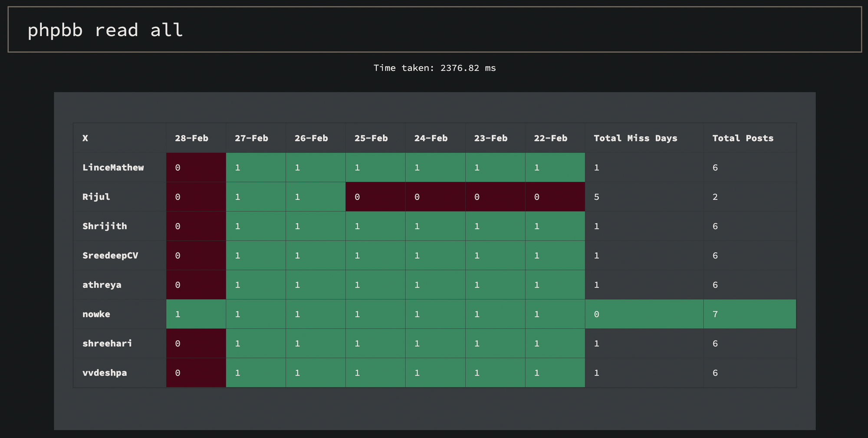
Task: Click the 24-Feb column header
Action: pyautogui.click(x=436, y=138)
